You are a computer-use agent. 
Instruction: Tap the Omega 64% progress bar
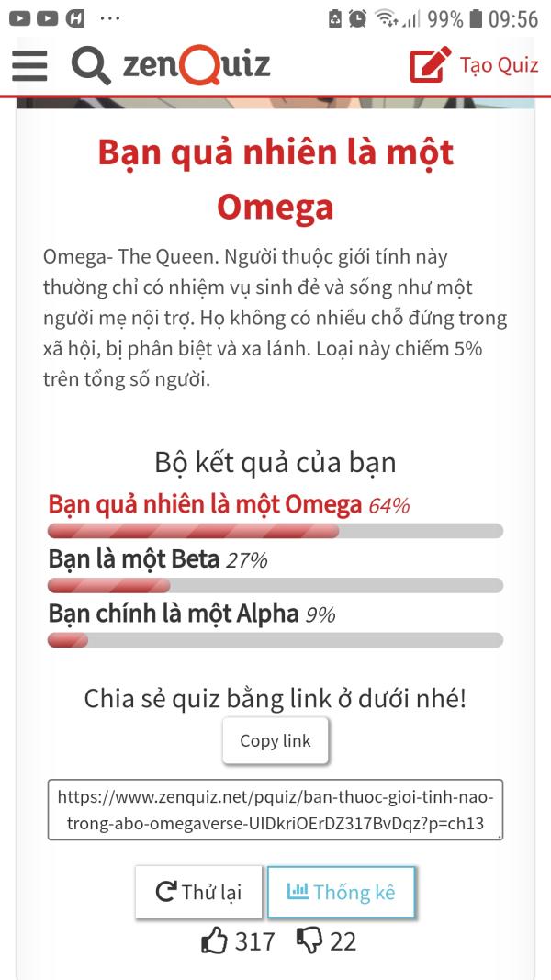pyautogui.click(x=275, y=531)
